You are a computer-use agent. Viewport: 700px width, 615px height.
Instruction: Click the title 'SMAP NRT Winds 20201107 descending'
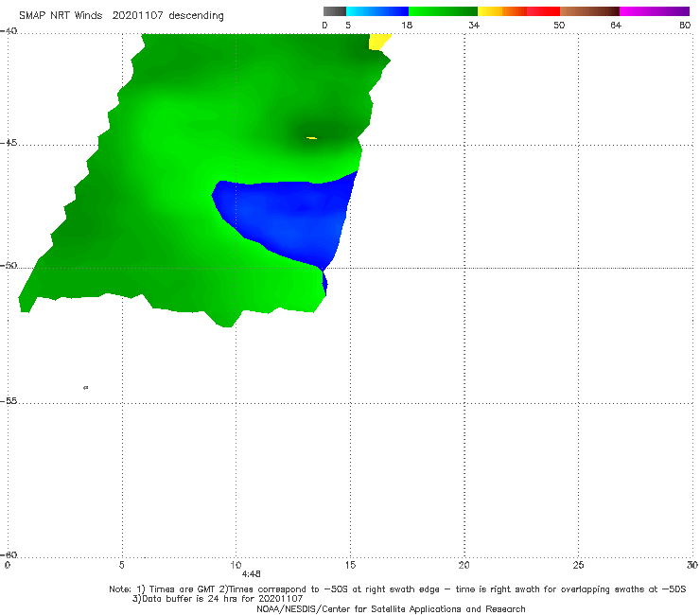pos(121,16)
